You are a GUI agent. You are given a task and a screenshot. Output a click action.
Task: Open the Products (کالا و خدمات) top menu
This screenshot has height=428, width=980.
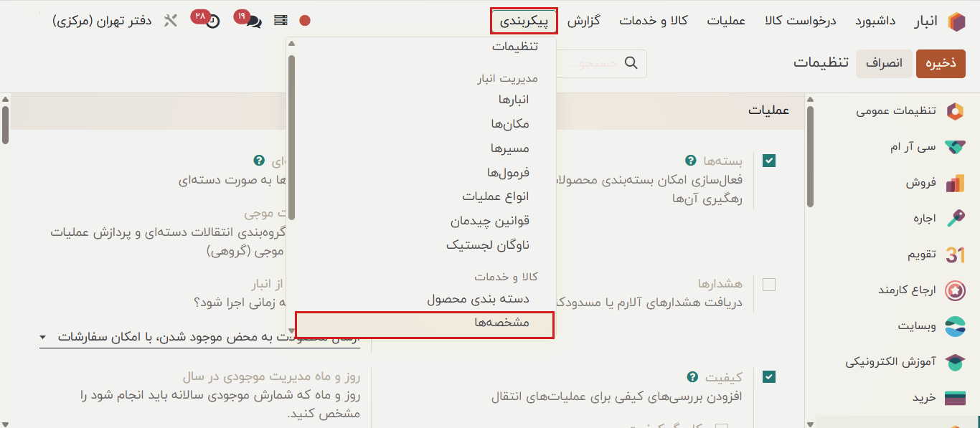coord(654,21)
